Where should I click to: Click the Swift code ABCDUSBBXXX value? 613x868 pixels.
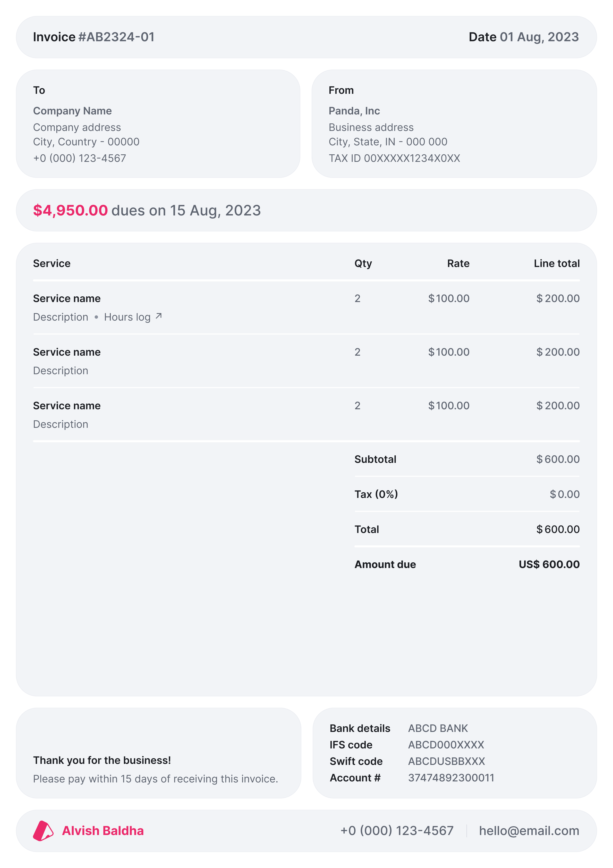point(446,761)
